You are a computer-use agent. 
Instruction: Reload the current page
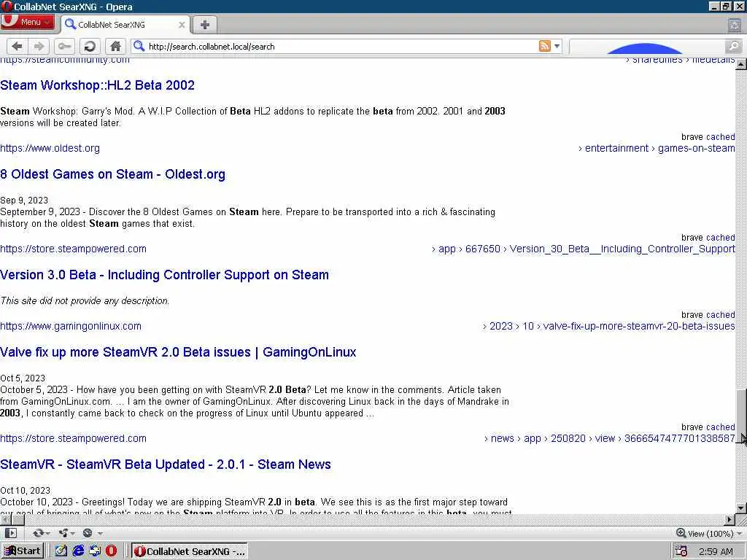click(89, 46)
